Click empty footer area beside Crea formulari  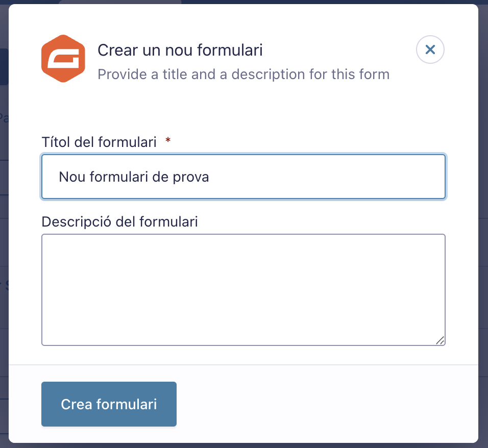pos(327,404)
